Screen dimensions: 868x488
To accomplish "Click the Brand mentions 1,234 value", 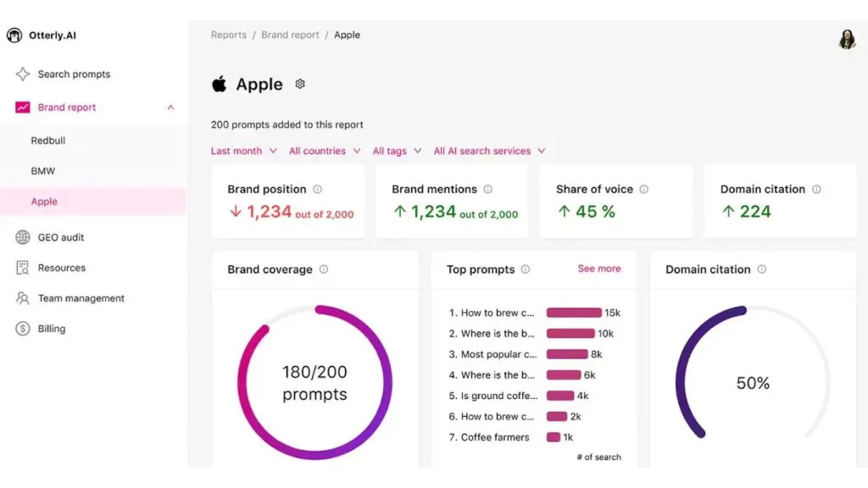I will click(433, 211).
